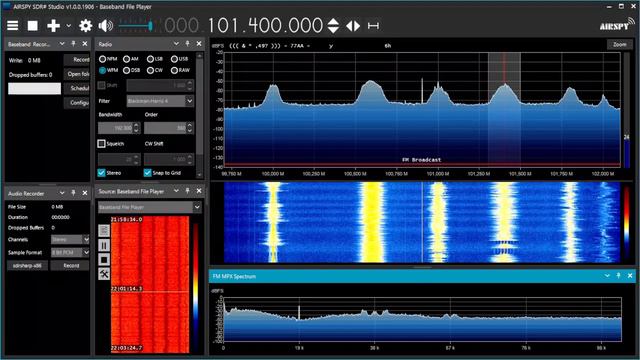The height and width of the screenshot is (360, 640).
Task: Select AM demodulation mode
Action: (127, 59)
